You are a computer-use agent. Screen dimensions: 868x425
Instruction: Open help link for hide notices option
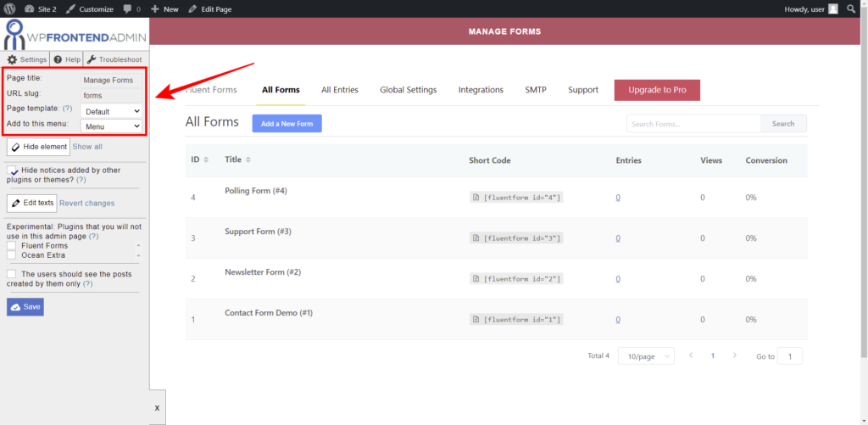tap(81, 180)
